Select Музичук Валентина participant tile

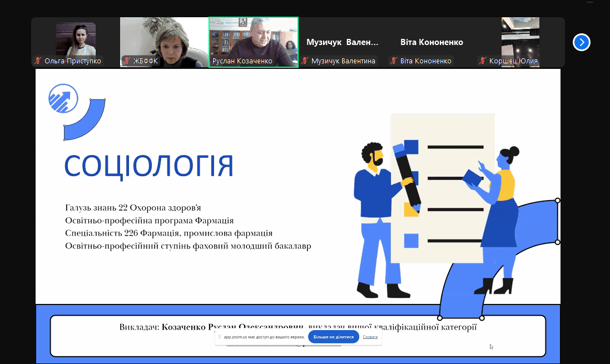pos(343,42)
